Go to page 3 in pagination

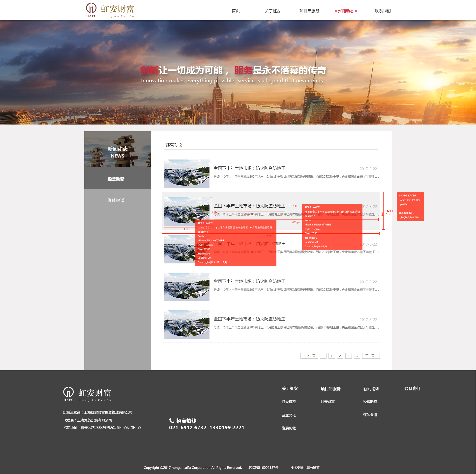coord(348,356)
